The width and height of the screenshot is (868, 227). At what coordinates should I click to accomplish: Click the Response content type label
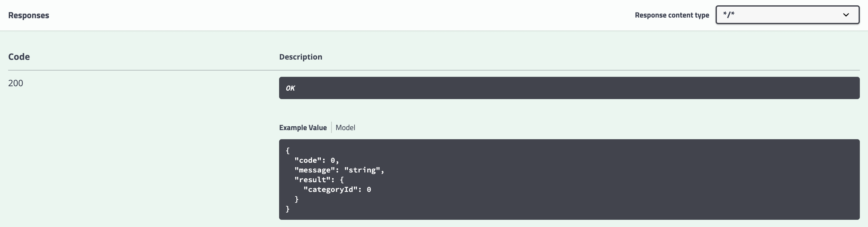click(x=672, y=15)
